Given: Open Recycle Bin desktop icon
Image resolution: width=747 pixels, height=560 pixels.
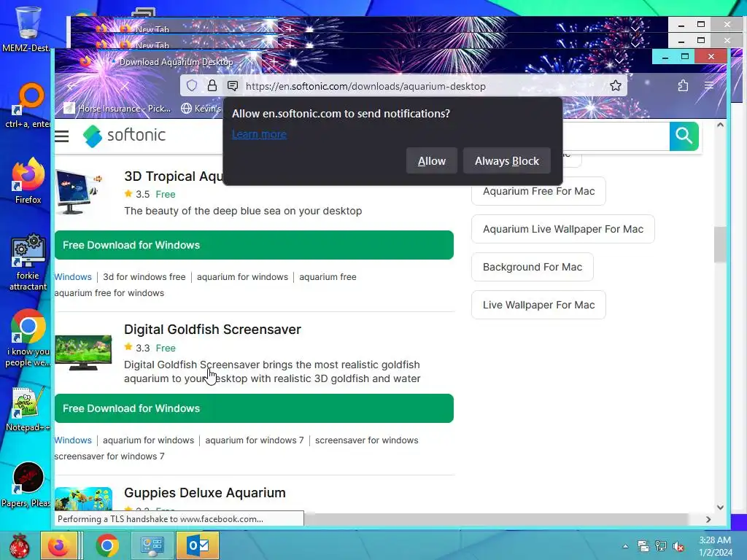Looking at the screenshot, I should 27,28.
